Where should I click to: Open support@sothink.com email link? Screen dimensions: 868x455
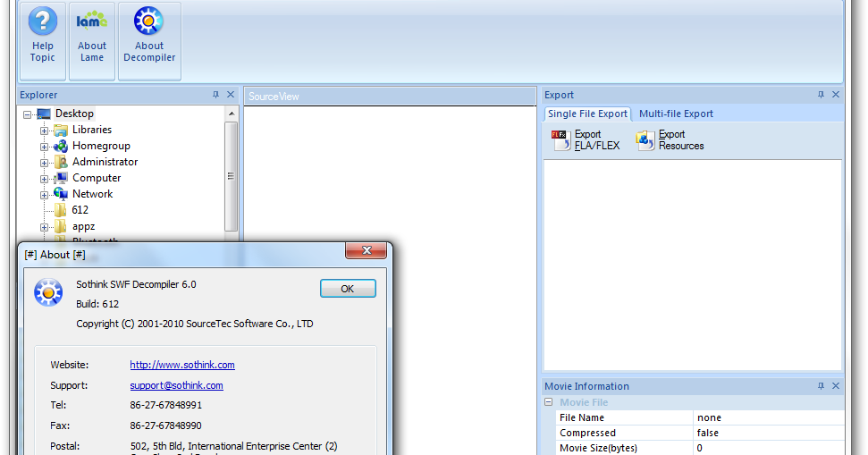[177, 385]
